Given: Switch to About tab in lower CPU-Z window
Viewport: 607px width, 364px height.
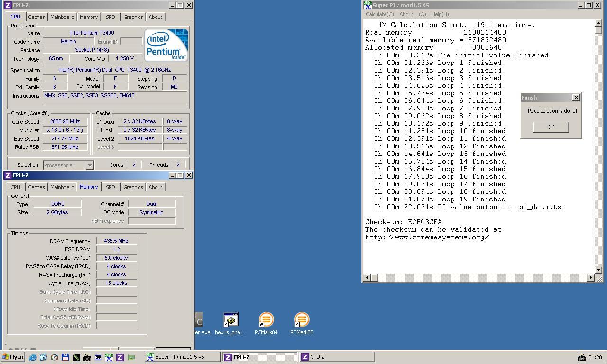Looking at the screenshot, I should click(156, 187).
